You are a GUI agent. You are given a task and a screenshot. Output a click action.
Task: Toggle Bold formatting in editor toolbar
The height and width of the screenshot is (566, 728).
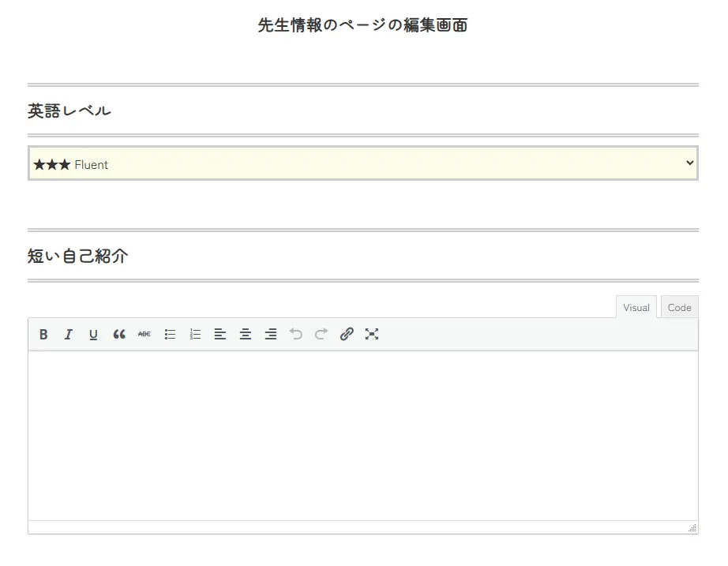(x=43, y=334)
